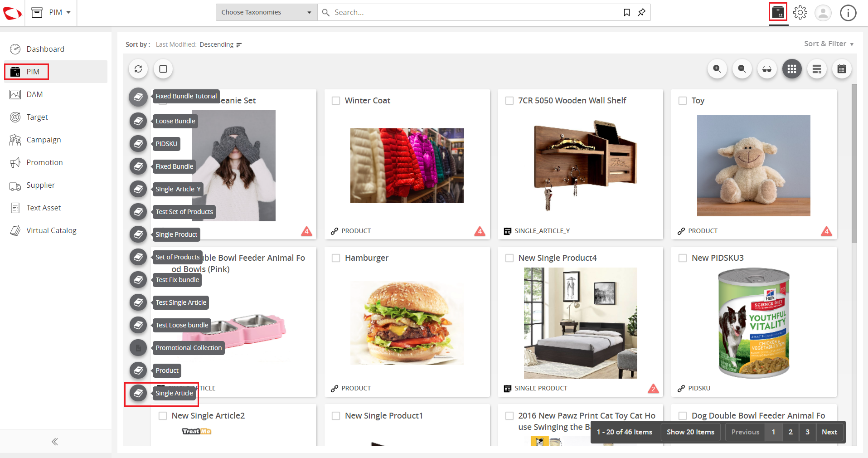
Task: Click the info icon in header
Action: pos(848,12)
